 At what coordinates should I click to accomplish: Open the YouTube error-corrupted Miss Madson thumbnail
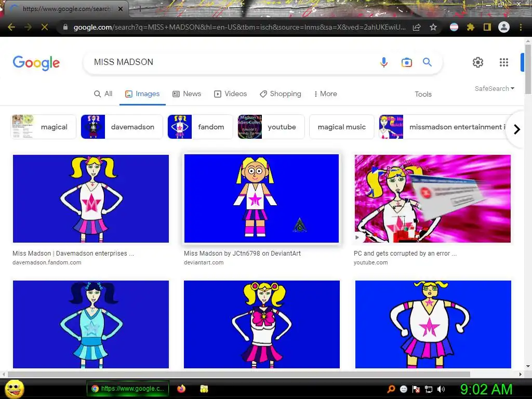point(433,198)
